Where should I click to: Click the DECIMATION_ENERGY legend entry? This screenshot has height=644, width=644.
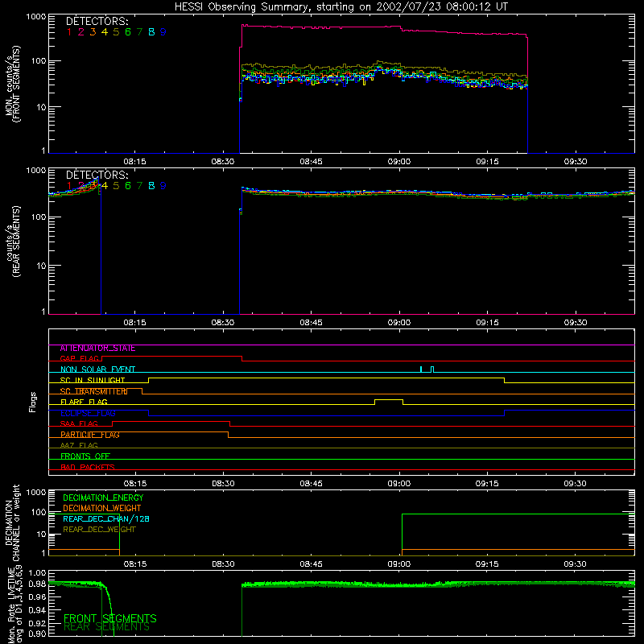pos(103,497)
